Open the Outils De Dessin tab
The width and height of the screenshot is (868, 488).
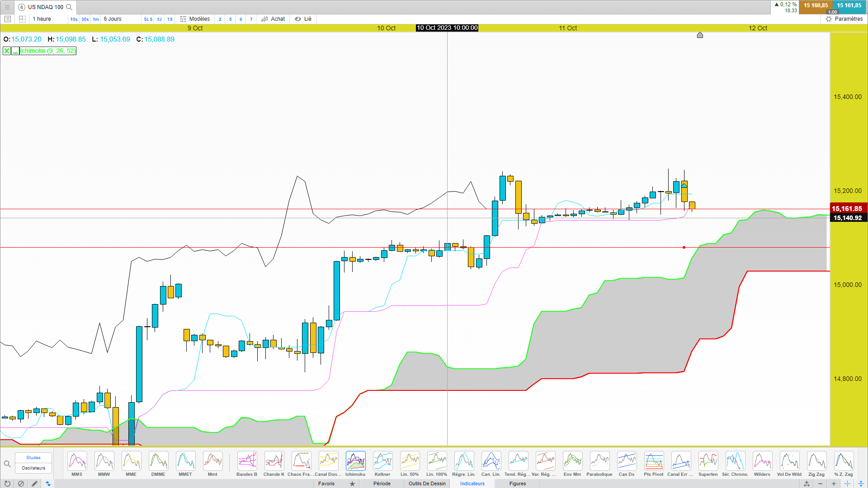pyautogui.click(x=427, y=483)
